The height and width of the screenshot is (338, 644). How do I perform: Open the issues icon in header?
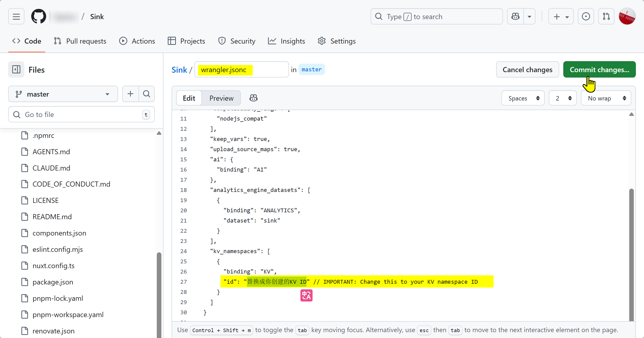[586, 17]
